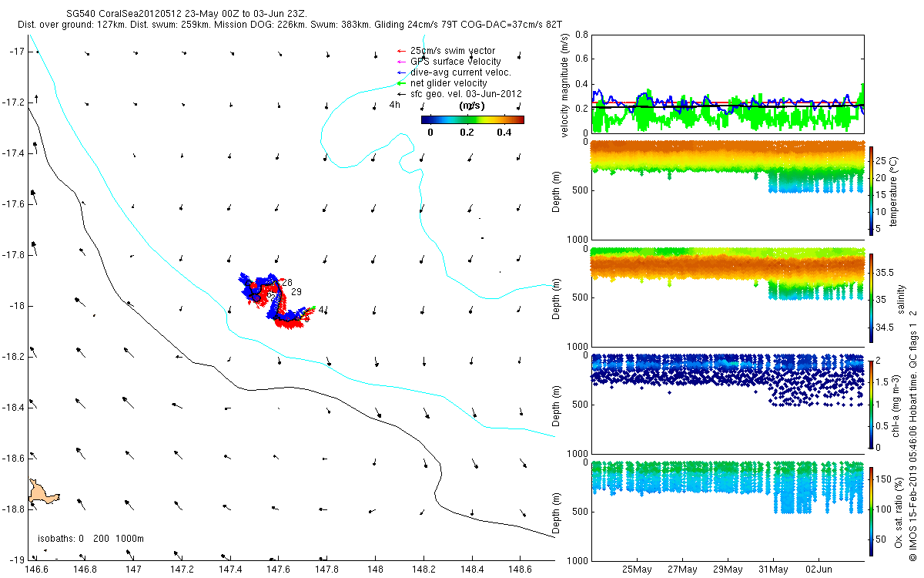924x578 pixels.
Task: Click the "31May" date tick label
Action: (772, 570)
